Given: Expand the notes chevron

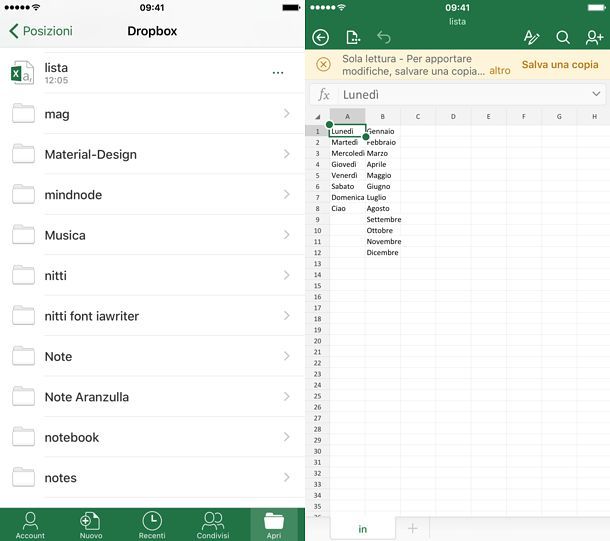Looking at the screenshot, I should (x=287, y=478).
